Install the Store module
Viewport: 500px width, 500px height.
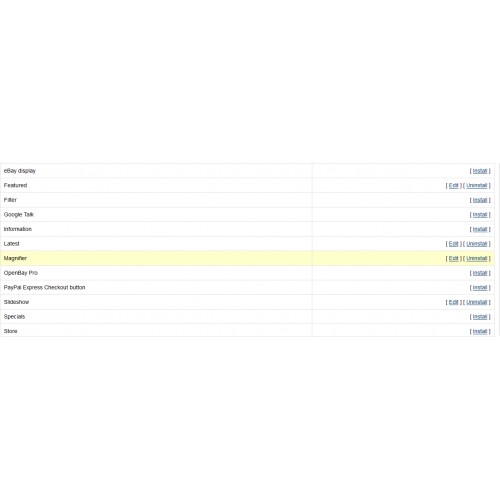[480, 331]
